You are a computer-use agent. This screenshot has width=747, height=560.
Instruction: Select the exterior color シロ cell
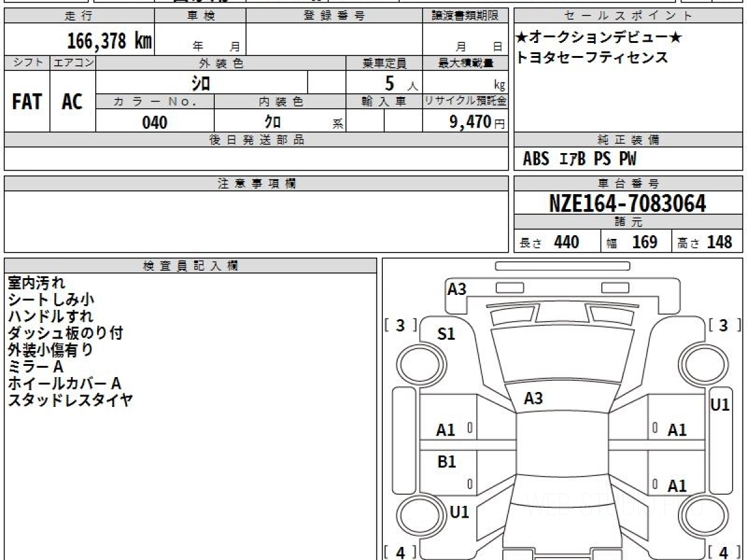point(200,83)
